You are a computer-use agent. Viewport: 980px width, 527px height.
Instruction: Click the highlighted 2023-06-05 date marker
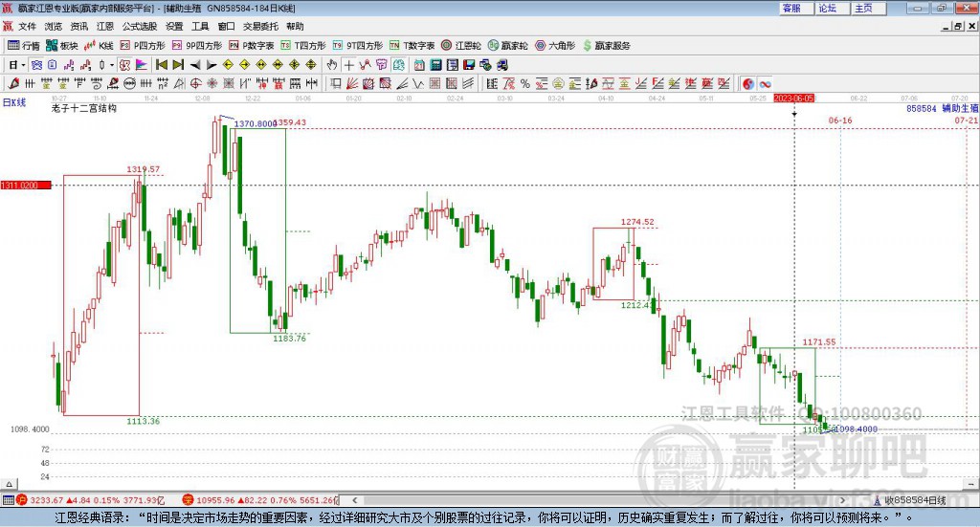(793, 98)
